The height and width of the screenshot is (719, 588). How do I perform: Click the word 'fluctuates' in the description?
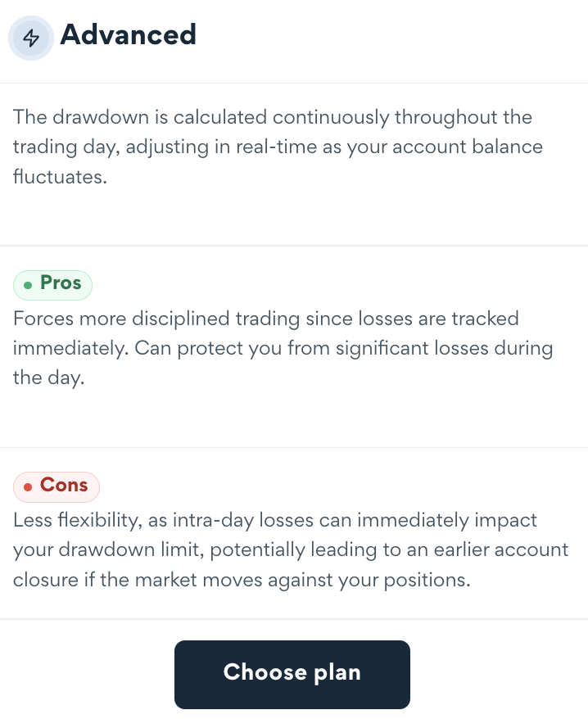(x=59, y=177)
